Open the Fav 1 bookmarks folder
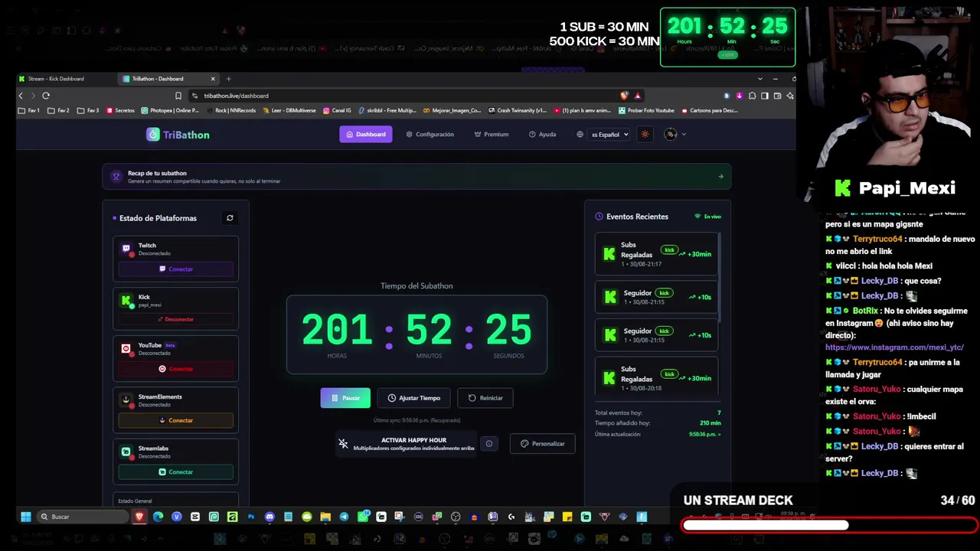The image size is (980, 551). click(29, 110)
